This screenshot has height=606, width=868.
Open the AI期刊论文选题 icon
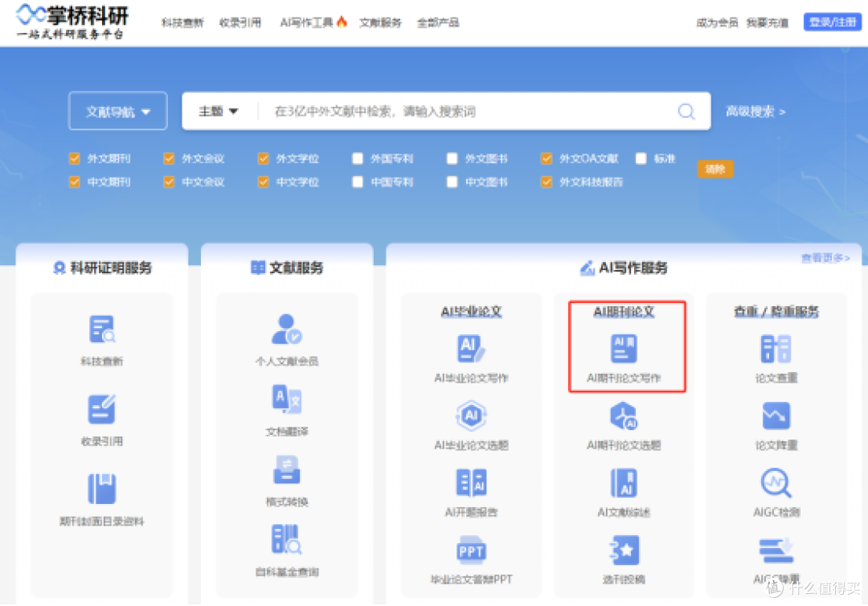coord(624,416)
